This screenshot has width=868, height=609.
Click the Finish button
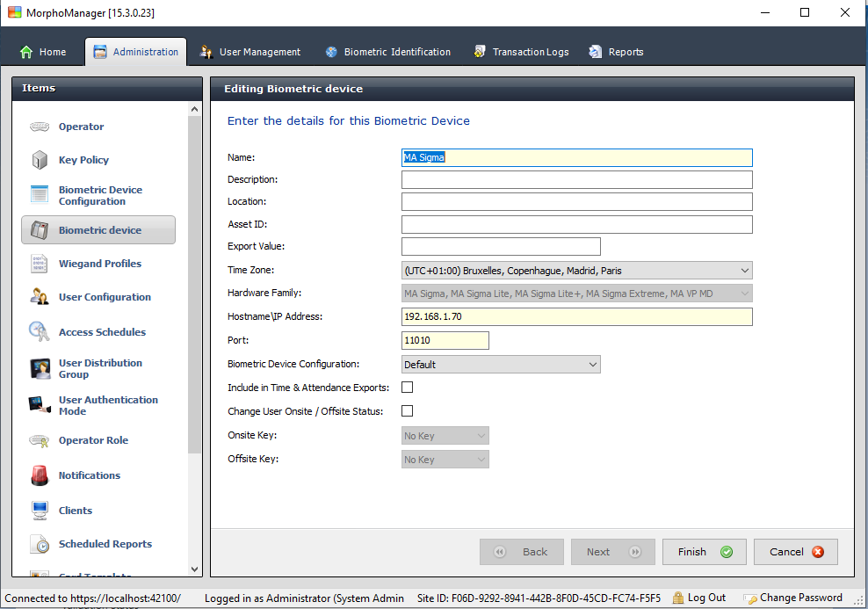coord(704,552)
